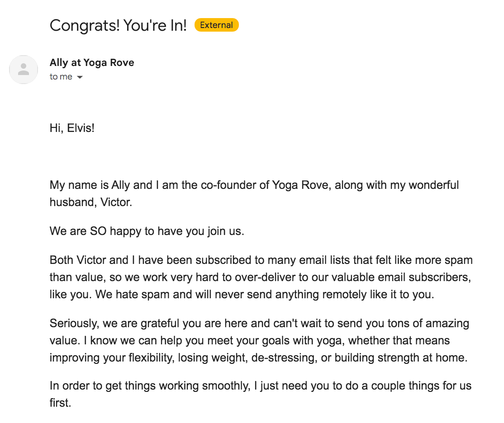Click the sender header row
Image resolution: width=504 pixels, height=423 pixels.
pos(91,69)
